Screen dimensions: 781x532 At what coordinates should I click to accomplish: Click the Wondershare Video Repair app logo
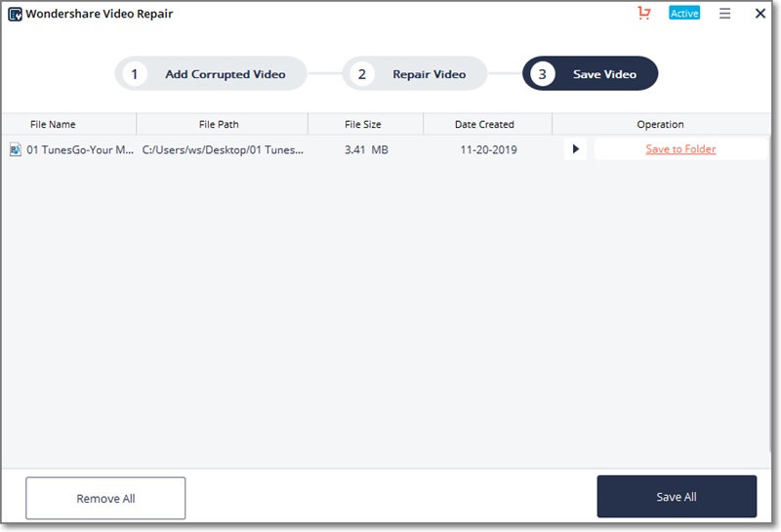coord(15,14)
